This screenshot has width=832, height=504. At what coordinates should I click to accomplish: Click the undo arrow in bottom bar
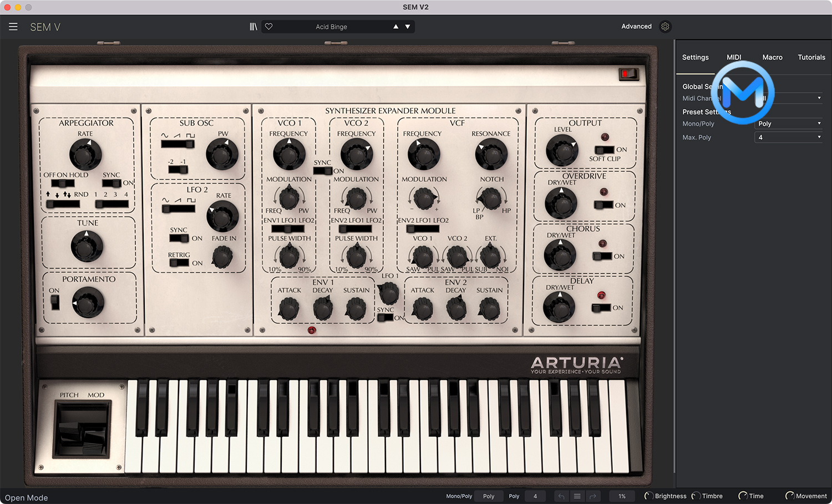point(561,496)
